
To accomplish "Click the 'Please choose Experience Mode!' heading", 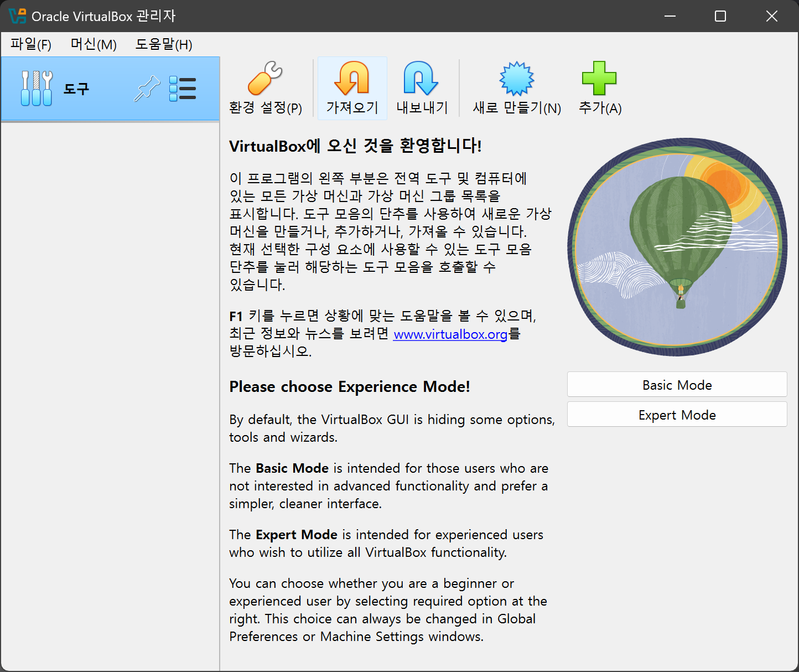I will click(350, 386).
